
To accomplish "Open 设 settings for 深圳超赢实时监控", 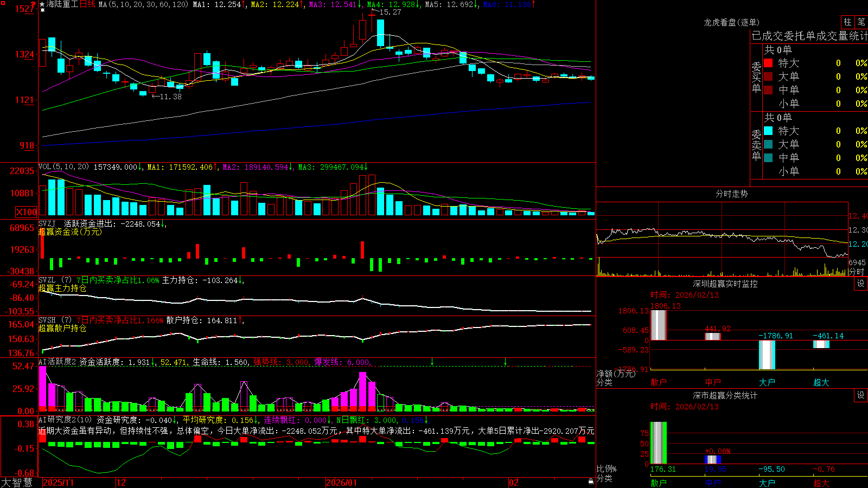I will coord(861,284).
